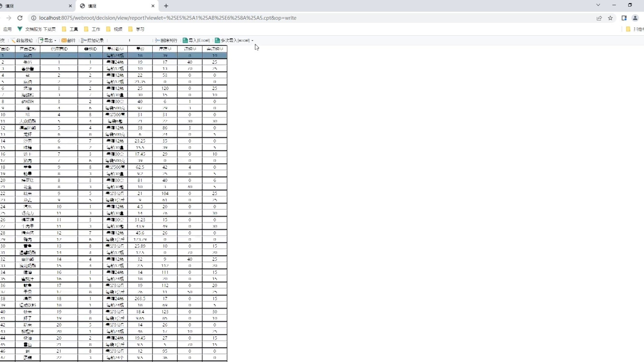Open the 文档服务下载页 bookmark
This screenshot has width=644, height=362.
coord(37,29)
